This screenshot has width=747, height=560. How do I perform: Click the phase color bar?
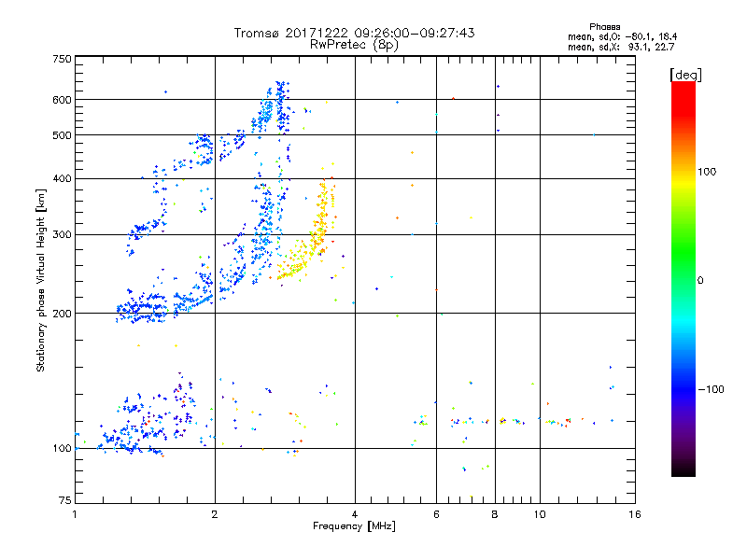click(684, 278)
